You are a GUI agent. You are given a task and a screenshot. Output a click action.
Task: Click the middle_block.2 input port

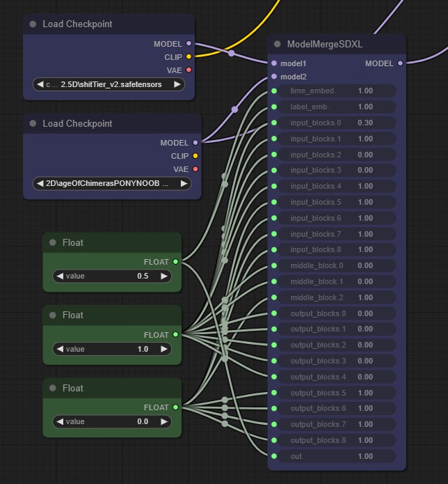click(x=274, y=297)
